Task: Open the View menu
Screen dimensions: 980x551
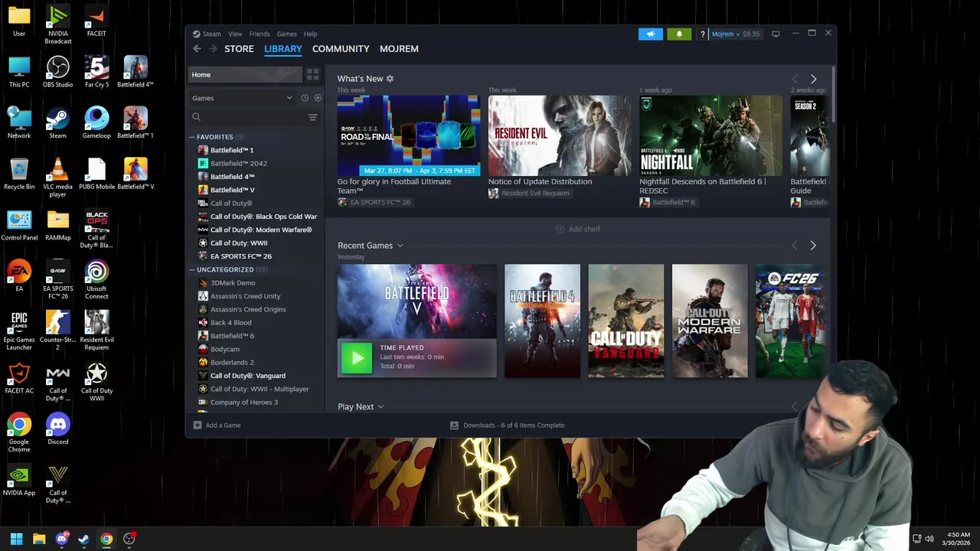Action: coord(235,34)
